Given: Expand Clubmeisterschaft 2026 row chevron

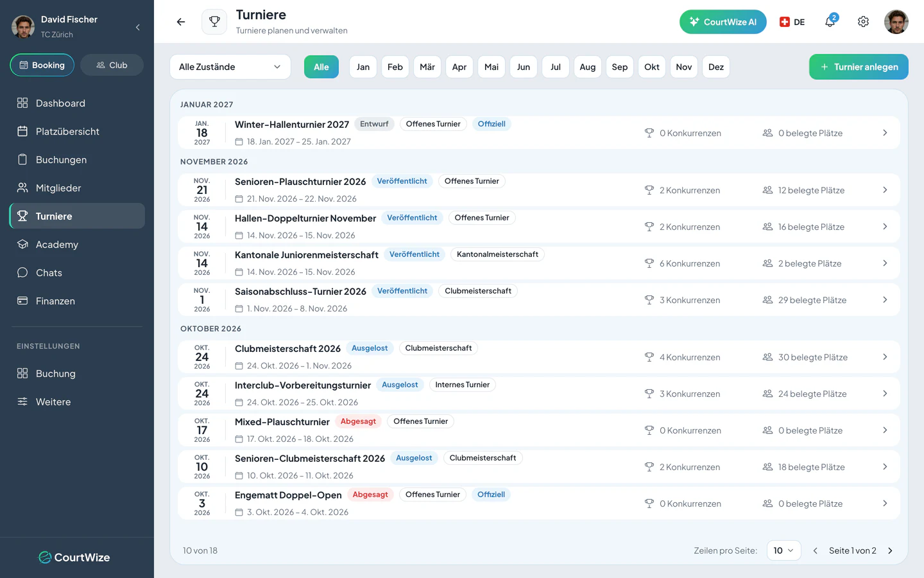Looking at the screenshot, I should (x=885, y=357).
